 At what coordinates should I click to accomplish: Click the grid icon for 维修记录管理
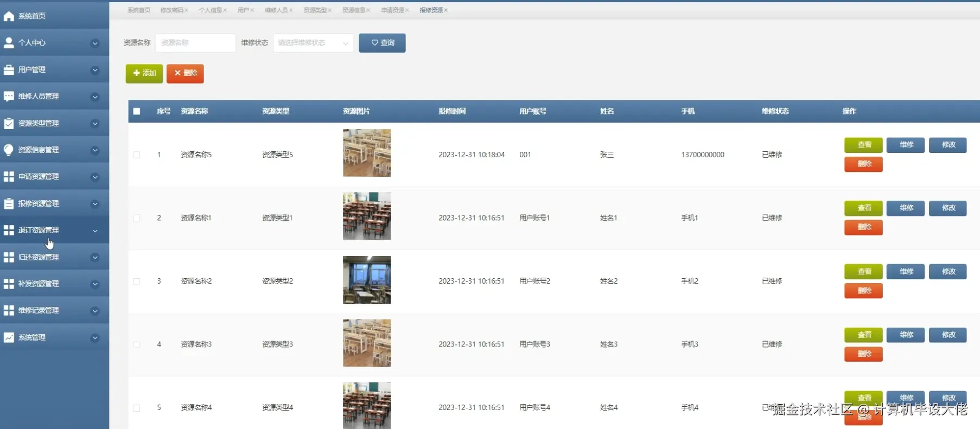tap(9, 310)
